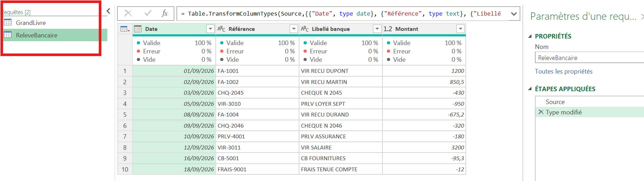Select cell VIR RECU DUPONT
Viewport: 644px width, 181px height.
341,71
